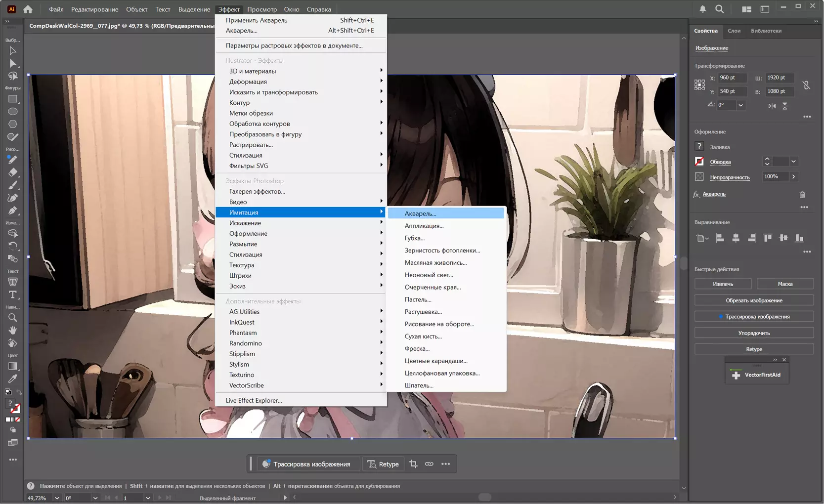
Task: Click the Маска quick action button
Action: click(x=785, y=284)
